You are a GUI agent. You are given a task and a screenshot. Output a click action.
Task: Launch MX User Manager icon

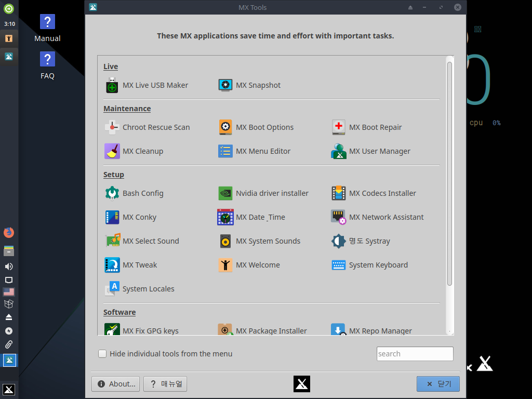(x=339, y=151)
